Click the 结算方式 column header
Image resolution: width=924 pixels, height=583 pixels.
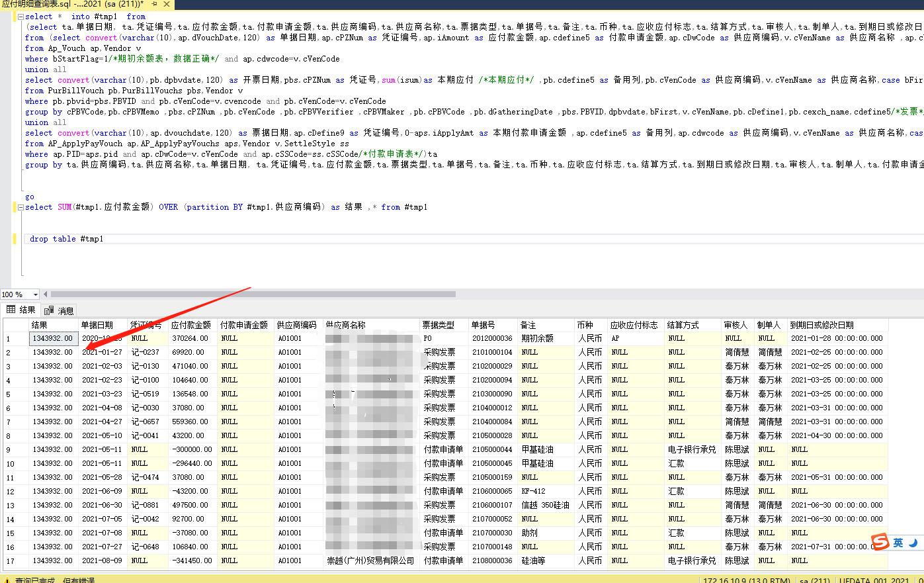pyautogui.click(x=693, y=325)
